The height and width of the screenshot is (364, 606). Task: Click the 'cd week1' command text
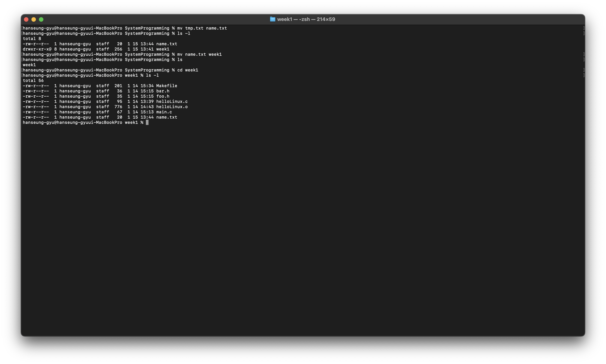[188, 70]
